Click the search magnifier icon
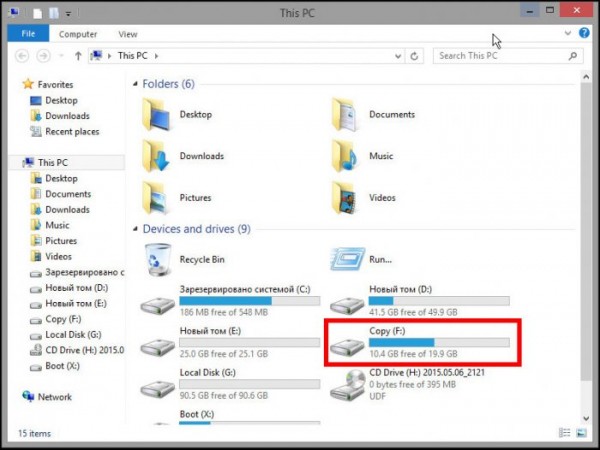Viewport: 600px width, 450px height. (x=573, y=56)
